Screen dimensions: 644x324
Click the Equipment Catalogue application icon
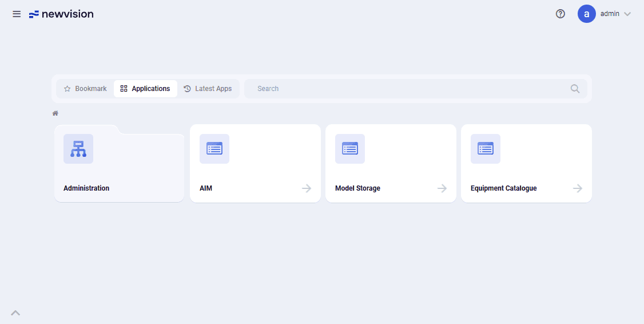[x=486, y=149]
